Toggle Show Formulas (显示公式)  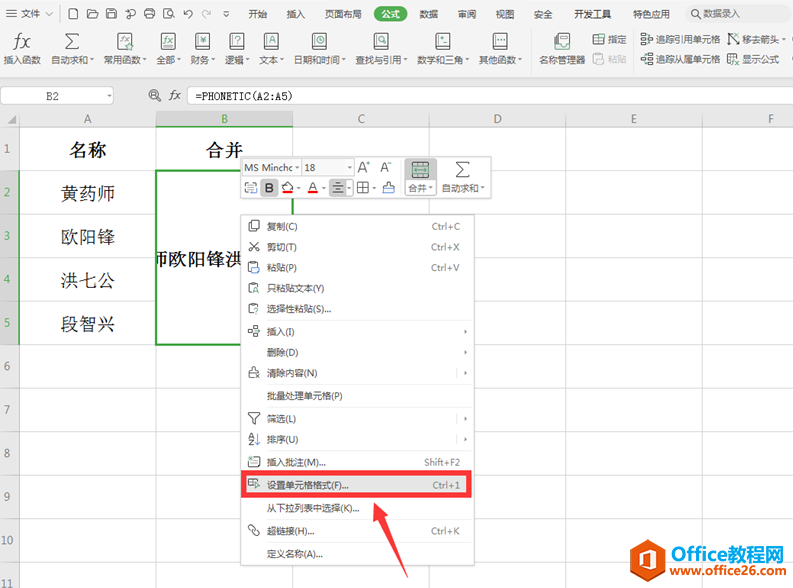pos(753,59)
